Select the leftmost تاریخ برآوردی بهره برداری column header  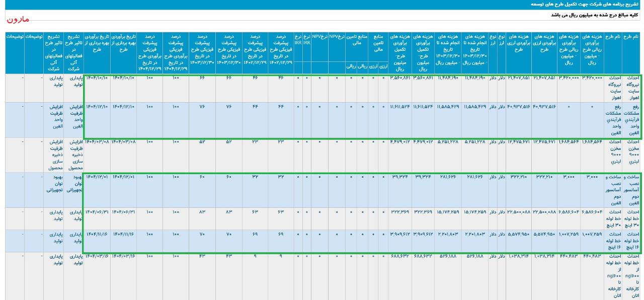coord(98,43)
